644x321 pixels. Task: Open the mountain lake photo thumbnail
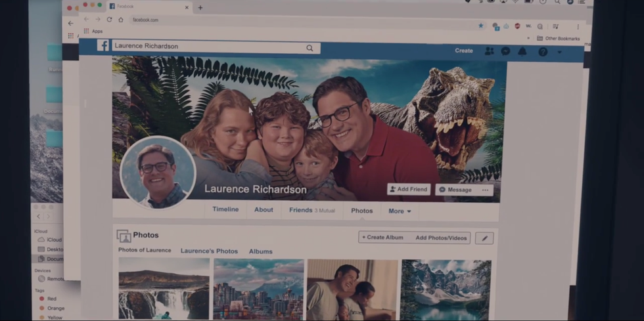click(446, 290)
